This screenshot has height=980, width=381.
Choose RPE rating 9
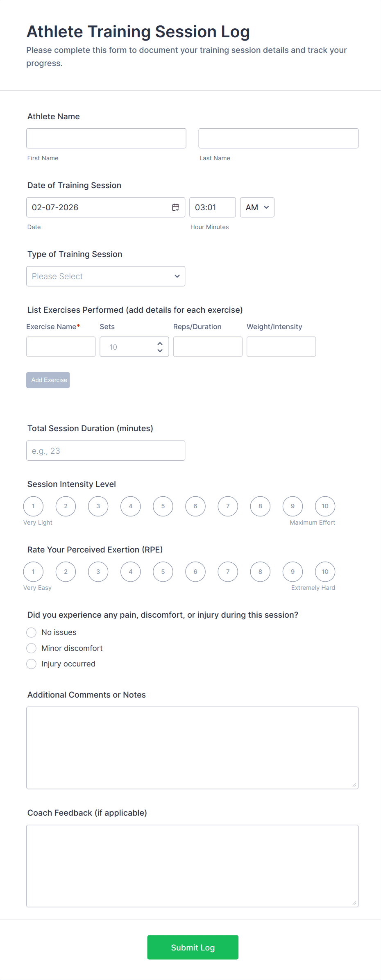[x=293, y=572]
